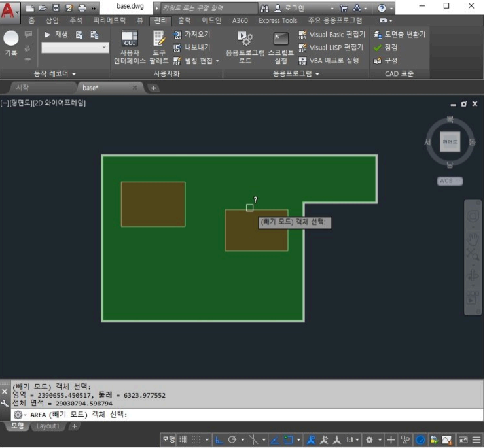This screenshot has height=448, width=485.
Task: Click the 도구 팔레트 icon
Action: [x=159, y=47]
